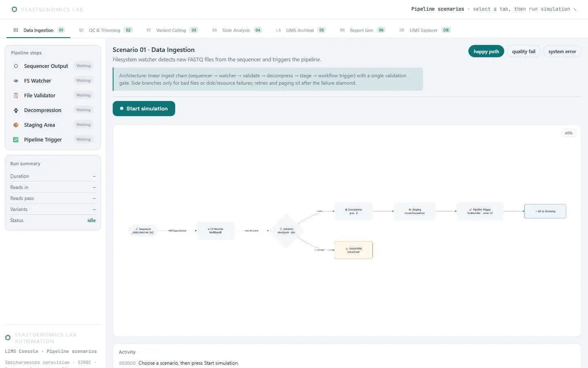
Task: Click the idle status value
Action: pyautogui.click(x=91, y=220)
